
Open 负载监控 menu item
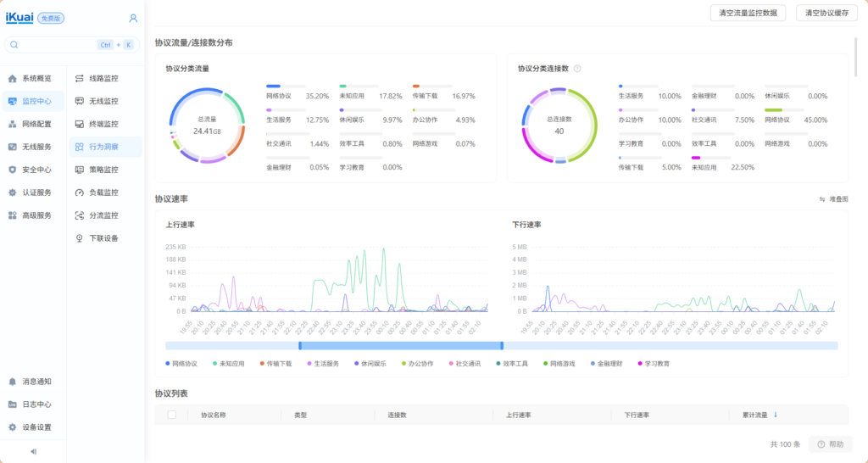tap(105, 192)
